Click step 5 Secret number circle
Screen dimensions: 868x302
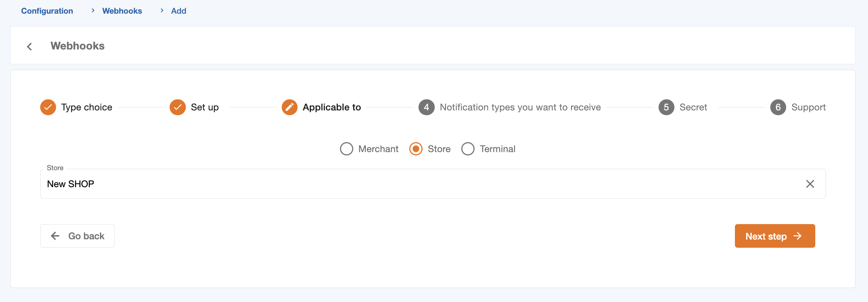(x=666, y=107)
